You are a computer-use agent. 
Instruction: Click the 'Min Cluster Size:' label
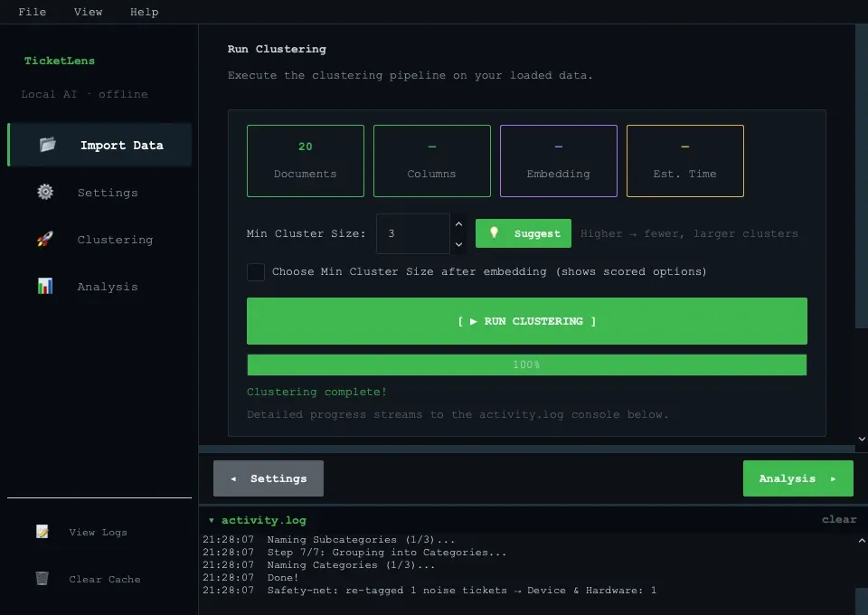tap(307, 233)
